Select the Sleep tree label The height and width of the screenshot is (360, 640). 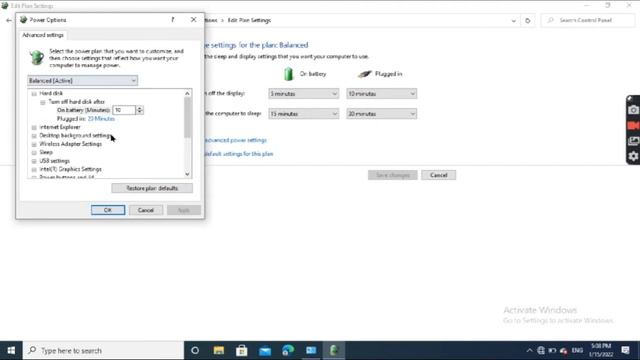46,152
